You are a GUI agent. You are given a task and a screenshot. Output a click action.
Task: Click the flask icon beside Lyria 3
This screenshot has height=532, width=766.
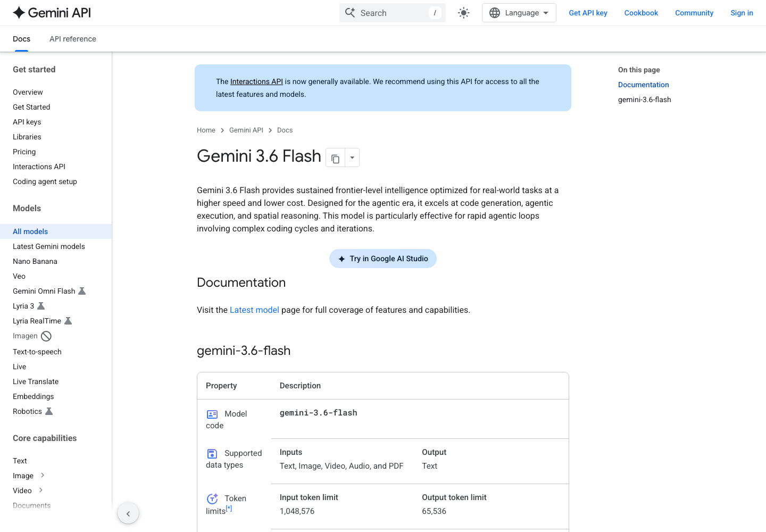(41, 306)
